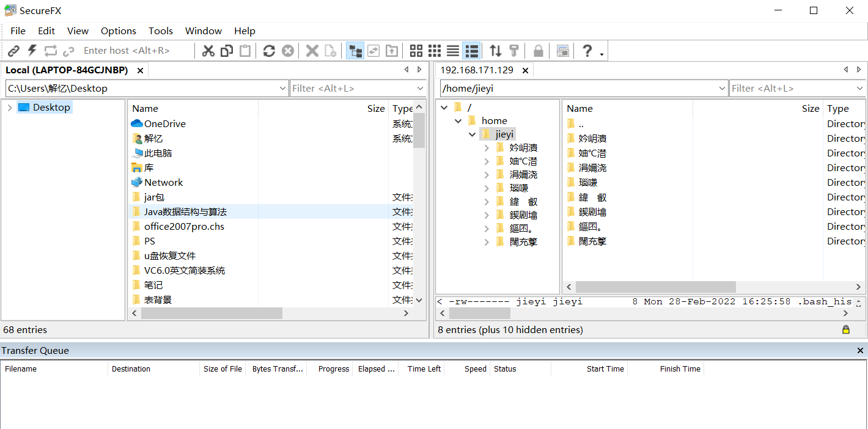868x429 pixels.
Task: Click the Reconnect toolbar icon
Action: (x=50, y=51)
